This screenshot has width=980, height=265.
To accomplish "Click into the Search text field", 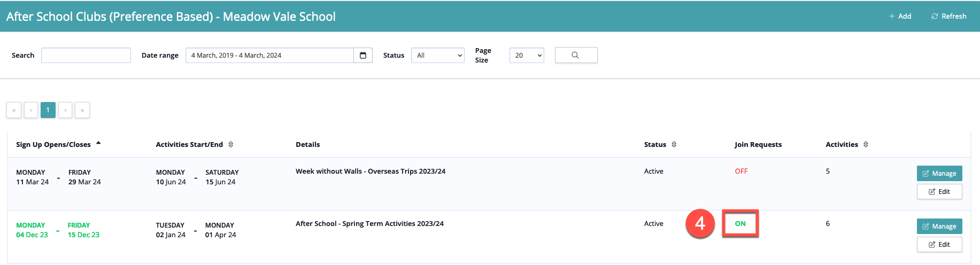I will click(x=86, y=56).
